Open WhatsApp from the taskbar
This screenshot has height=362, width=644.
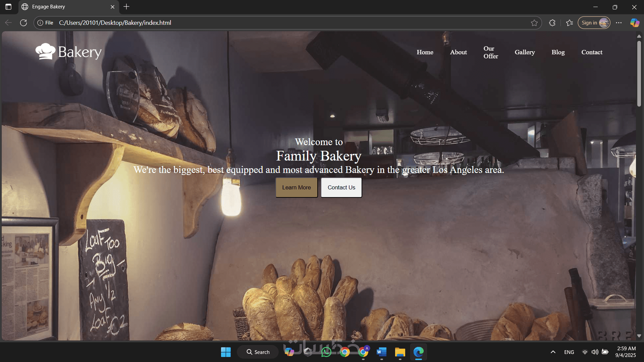pos(326,352)
